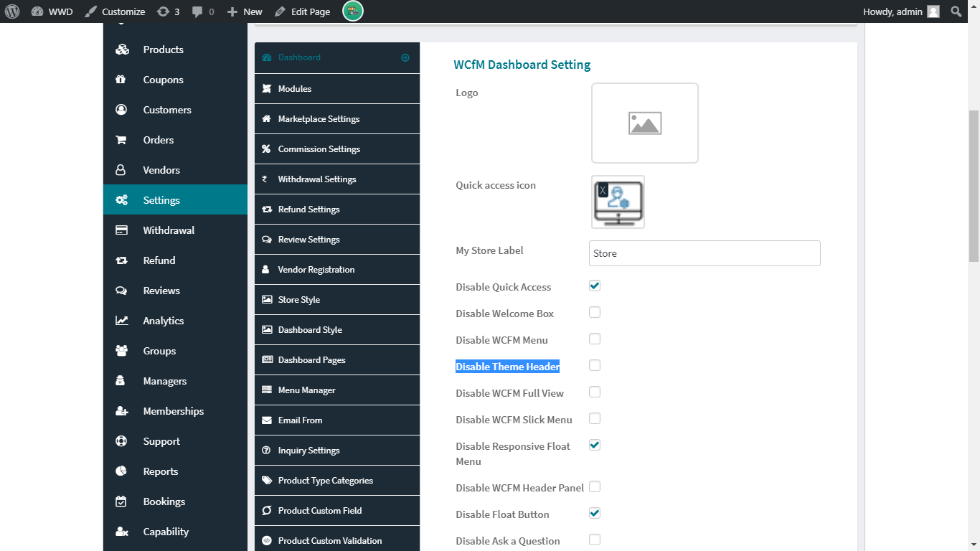
Task: Click the Memberships user-plus icon
Action: pos(122,411)
